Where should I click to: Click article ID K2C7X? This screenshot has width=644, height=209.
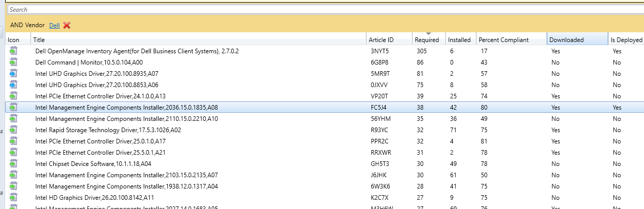pyautogui.click(x=380, y=198)
